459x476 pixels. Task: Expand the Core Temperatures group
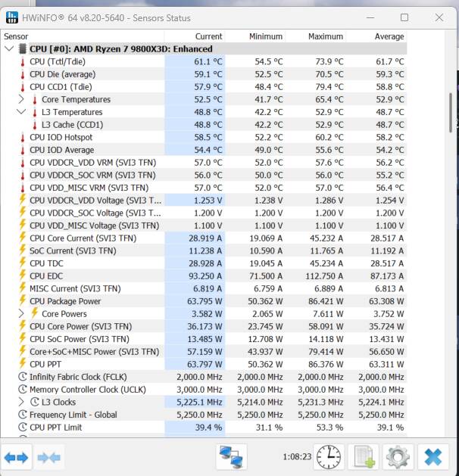coord(21,99)
